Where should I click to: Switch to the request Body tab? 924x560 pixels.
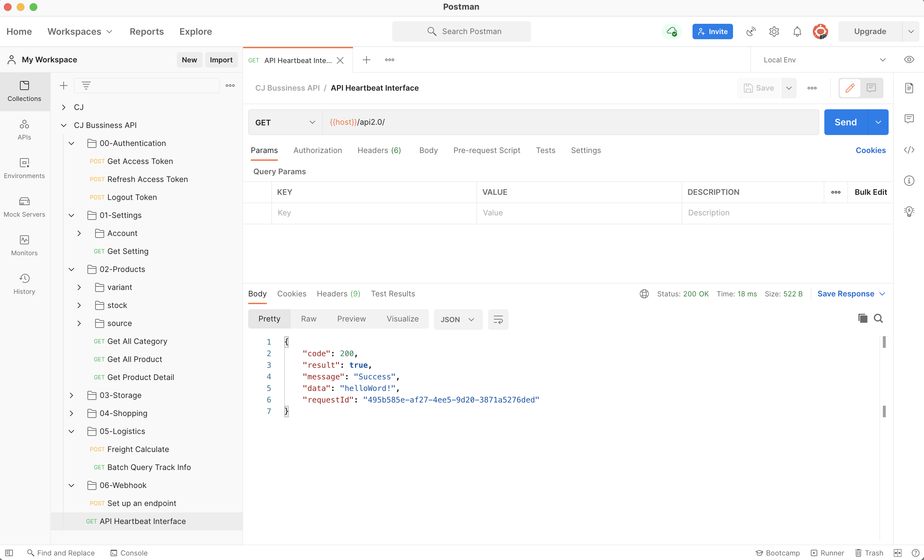[428, 150]
